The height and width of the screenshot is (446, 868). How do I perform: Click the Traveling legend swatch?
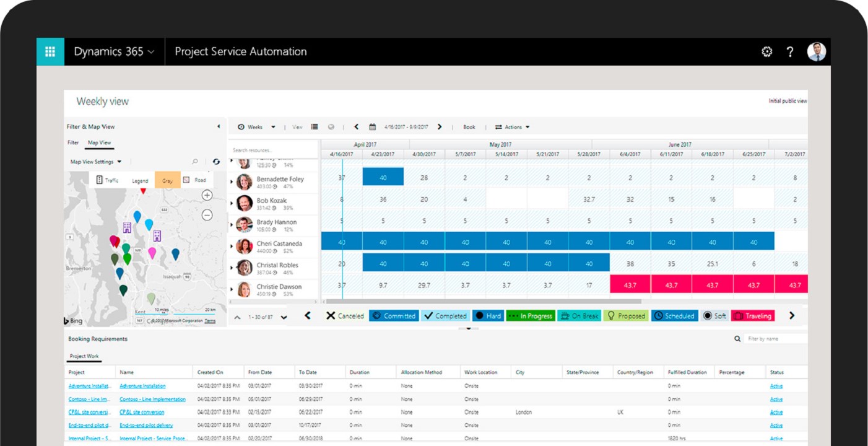[753, 316]
